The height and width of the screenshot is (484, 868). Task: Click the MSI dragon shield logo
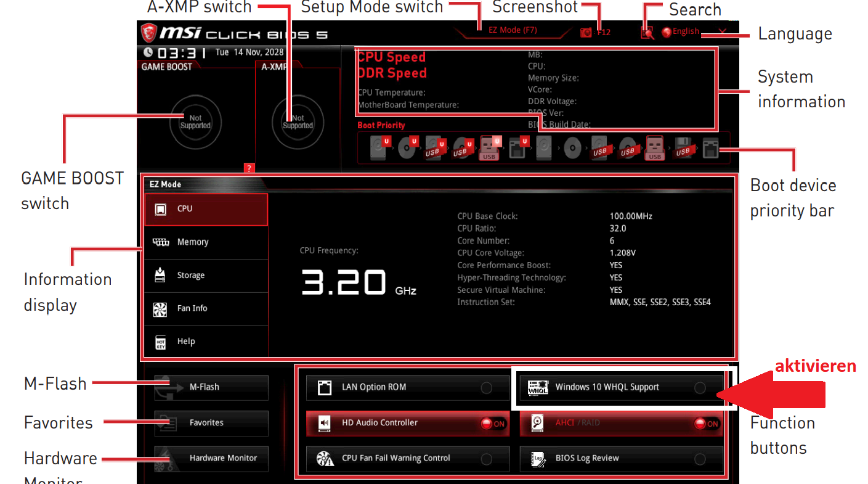click(148, 32)
